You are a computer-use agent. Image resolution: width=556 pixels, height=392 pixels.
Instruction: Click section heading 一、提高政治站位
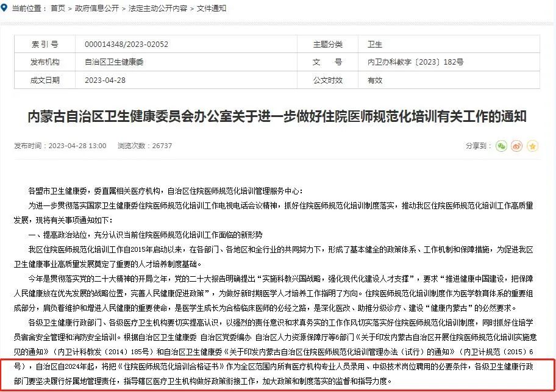[x=145, y=235]
